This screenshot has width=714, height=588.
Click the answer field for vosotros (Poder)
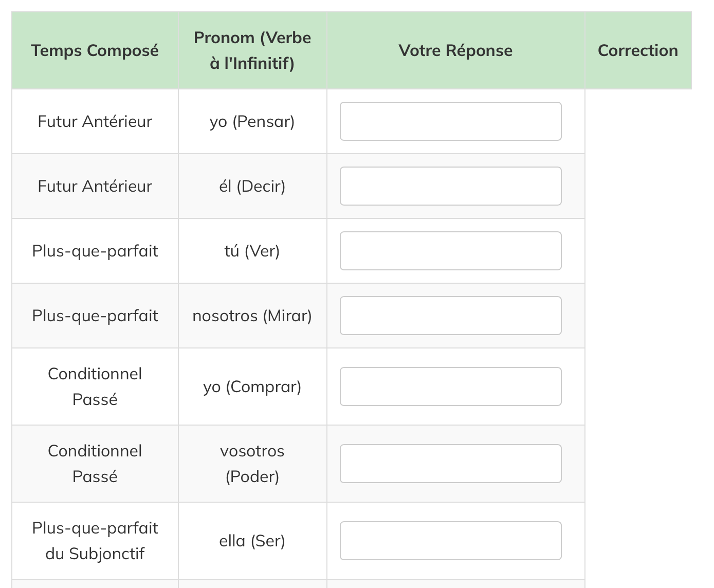coord(450,464)
